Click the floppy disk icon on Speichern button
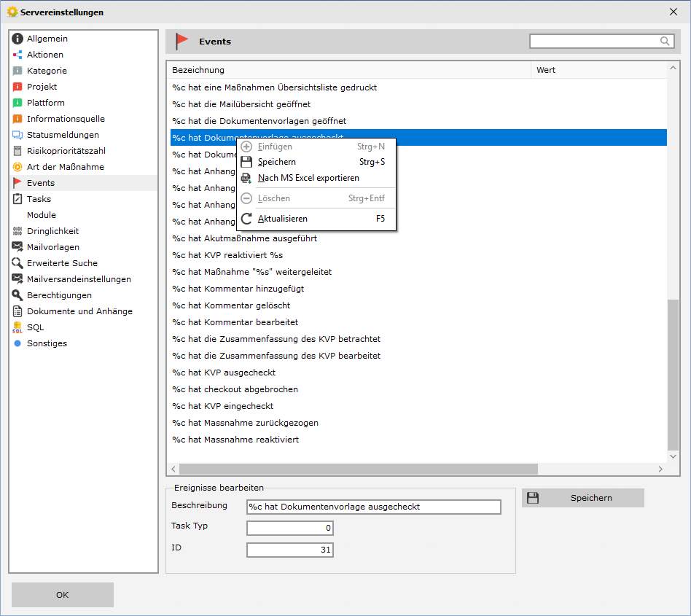 [533, 498]
